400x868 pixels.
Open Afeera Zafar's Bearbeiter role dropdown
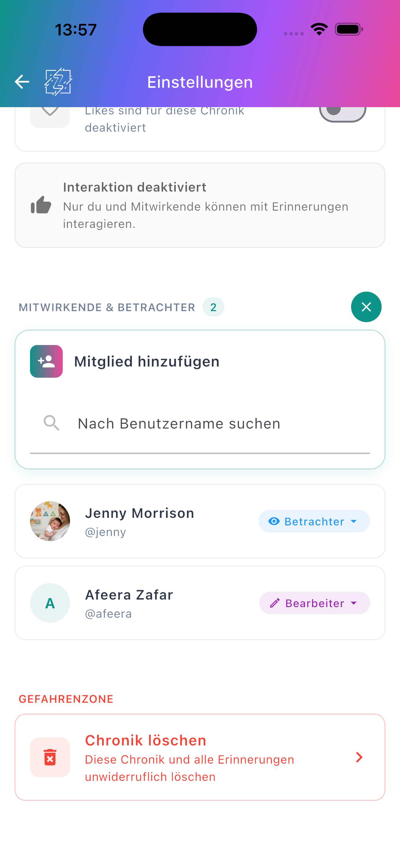pos(314,603)
